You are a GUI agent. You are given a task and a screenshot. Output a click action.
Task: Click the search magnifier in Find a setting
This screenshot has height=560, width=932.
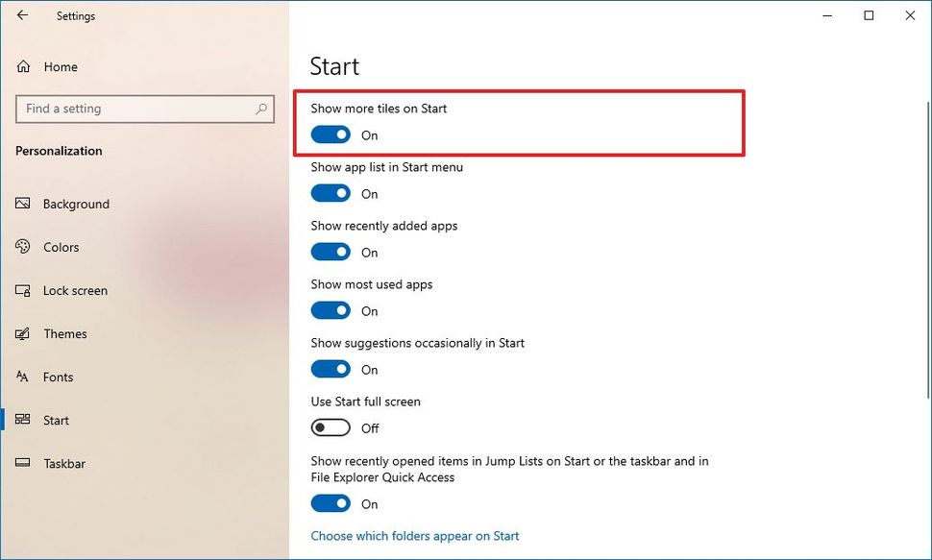click(x=260, y=109)
